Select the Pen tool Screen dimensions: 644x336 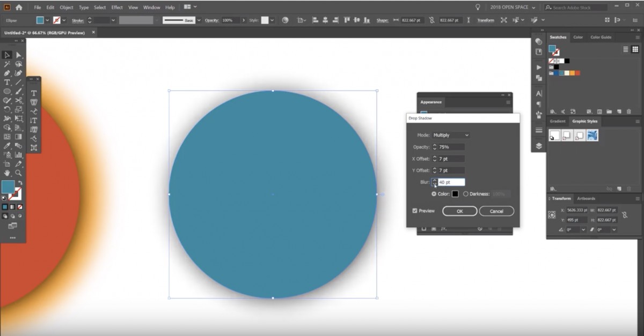(7, 73)
